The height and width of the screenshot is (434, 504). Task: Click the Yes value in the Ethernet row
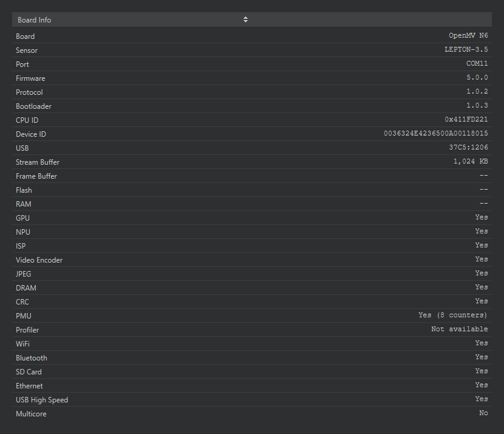(482, 385)
